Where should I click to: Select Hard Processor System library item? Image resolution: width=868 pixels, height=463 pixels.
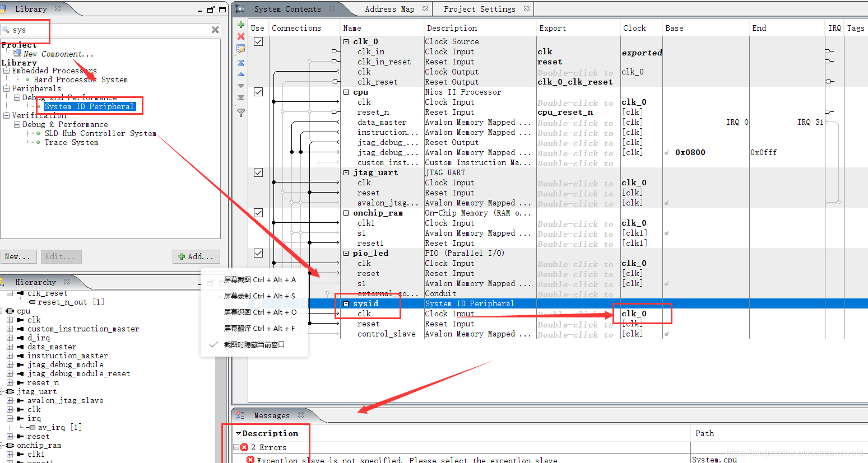tap(81, 79)
